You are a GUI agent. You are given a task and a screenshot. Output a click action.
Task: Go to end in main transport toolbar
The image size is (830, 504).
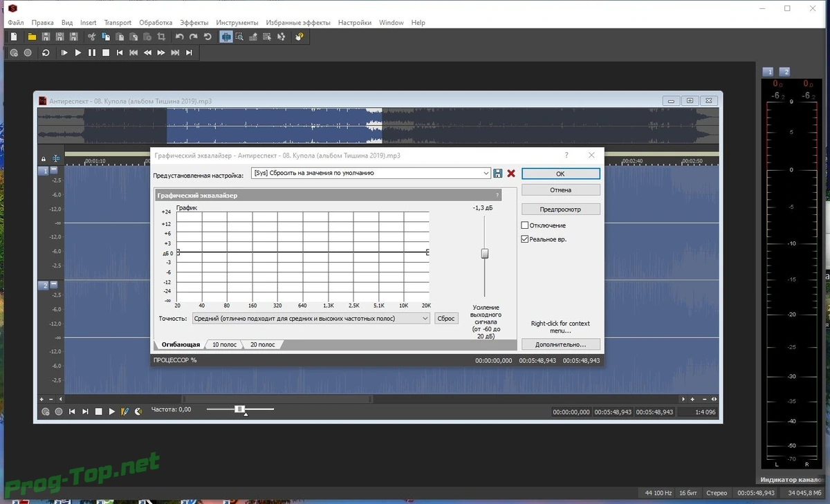189,53
